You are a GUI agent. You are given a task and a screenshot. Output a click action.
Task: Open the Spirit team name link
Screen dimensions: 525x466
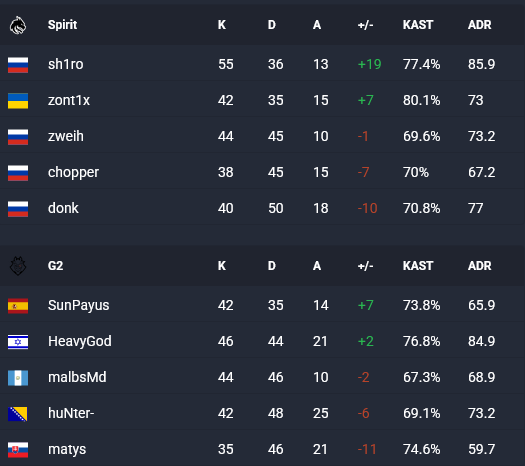coord(62,25)
